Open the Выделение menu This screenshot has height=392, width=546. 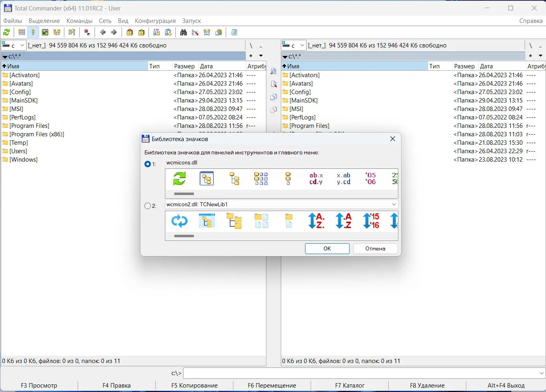click(x=44, y=21)
